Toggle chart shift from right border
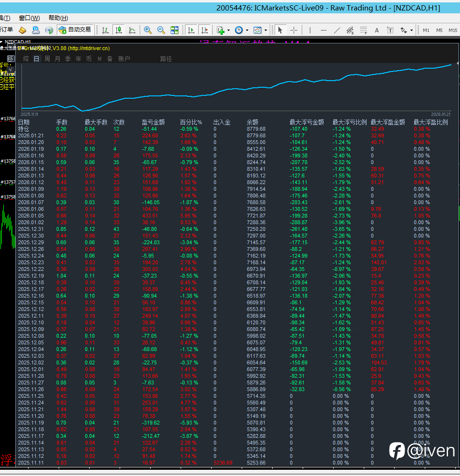The height and width of the screenshot is (476, 460). pos(205,30)
